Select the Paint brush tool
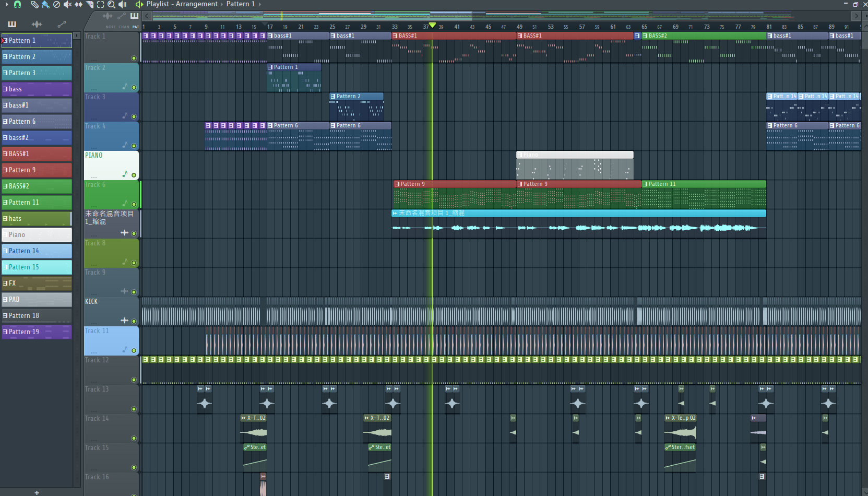Viewport: 868px width, 496px height. click(45, 4)
